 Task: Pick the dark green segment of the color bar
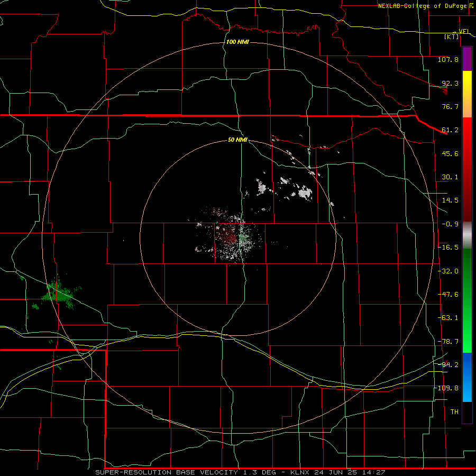[467, 267]
